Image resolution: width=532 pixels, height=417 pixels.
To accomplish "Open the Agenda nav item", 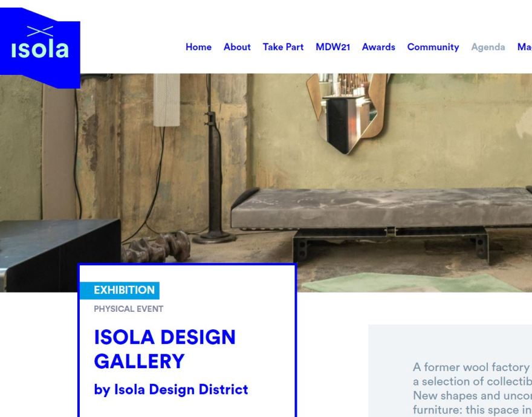I will (x=488, y=47).
